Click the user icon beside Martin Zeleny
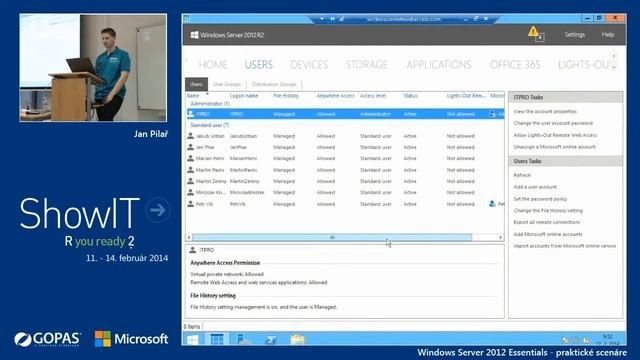Viewport: 640px width, 360px height. (x=190, y=181)
